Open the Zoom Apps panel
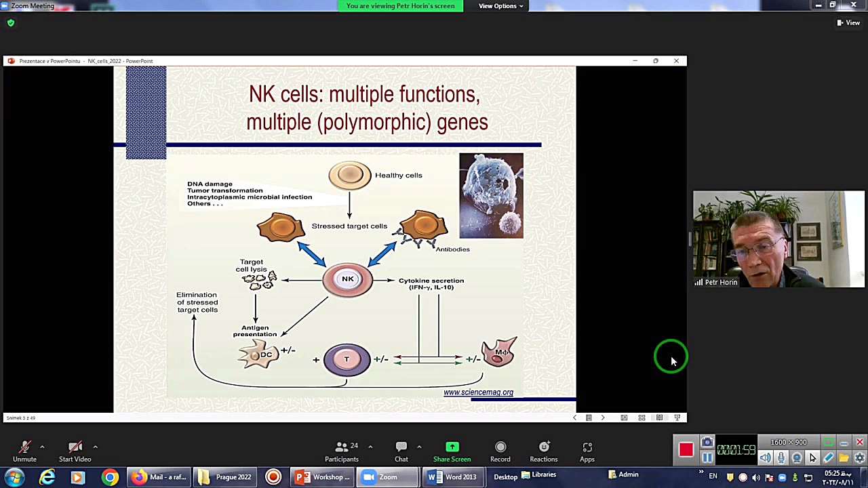868x488 pixels. pyautogui.click(x=587, y=451)
